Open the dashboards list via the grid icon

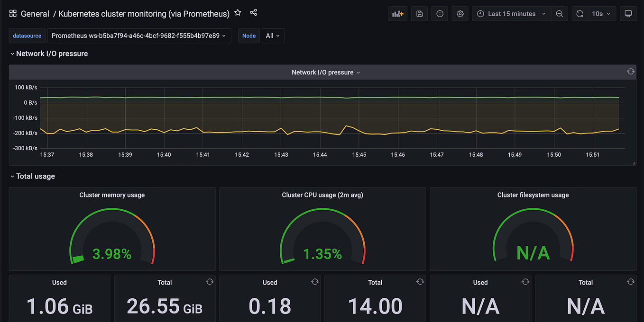click(13, 13)
